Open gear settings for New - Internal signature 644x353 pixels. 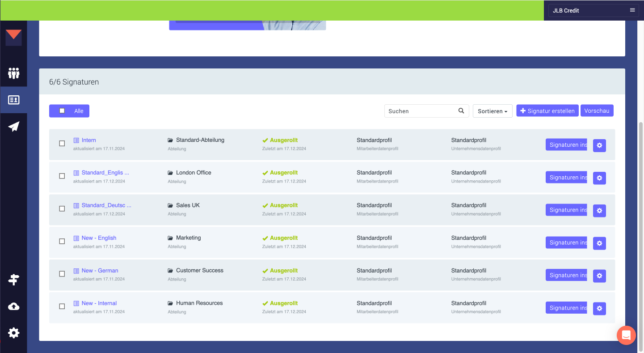click(599, 309)
